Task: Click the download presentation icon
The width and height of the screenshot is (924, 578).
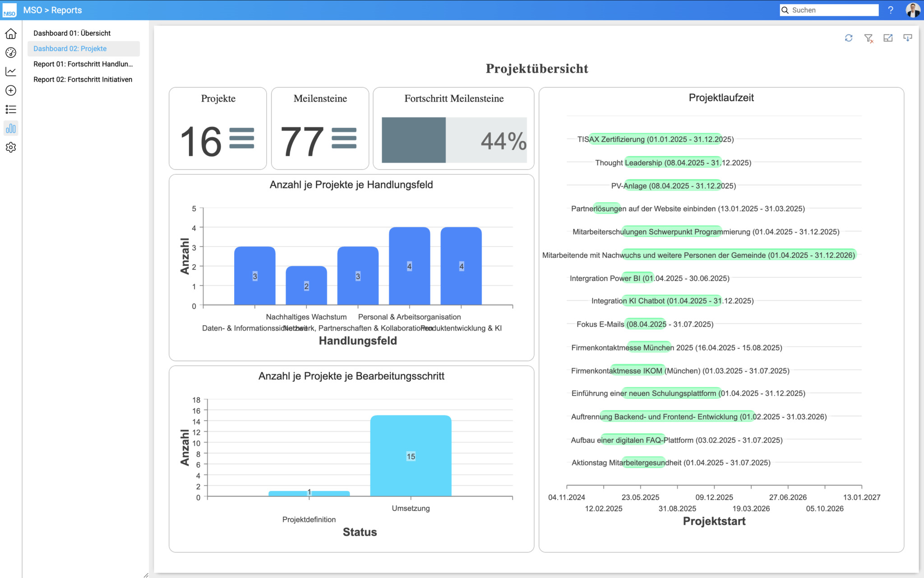Action: tap(908, 38)
